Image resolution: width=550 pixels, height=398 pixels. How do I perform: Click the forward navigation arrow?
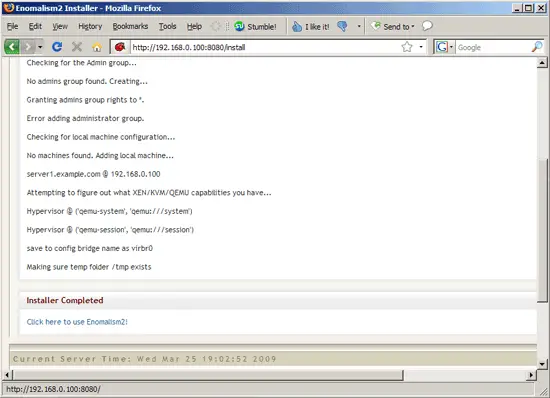[x=28, y=47]
